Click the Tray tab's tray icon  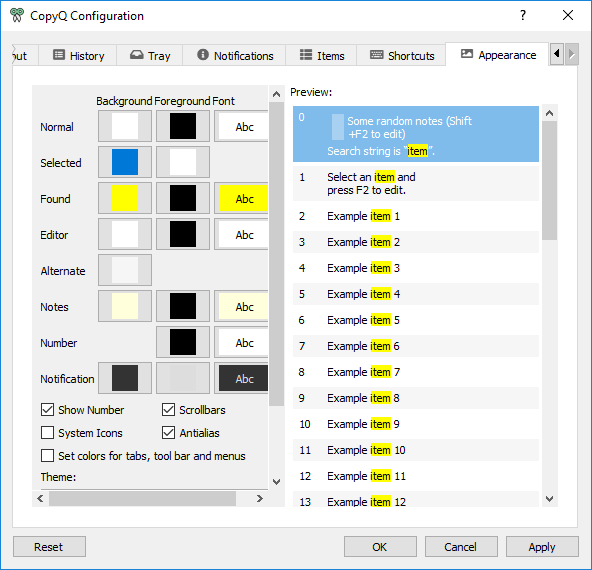(x=136, y=55)
